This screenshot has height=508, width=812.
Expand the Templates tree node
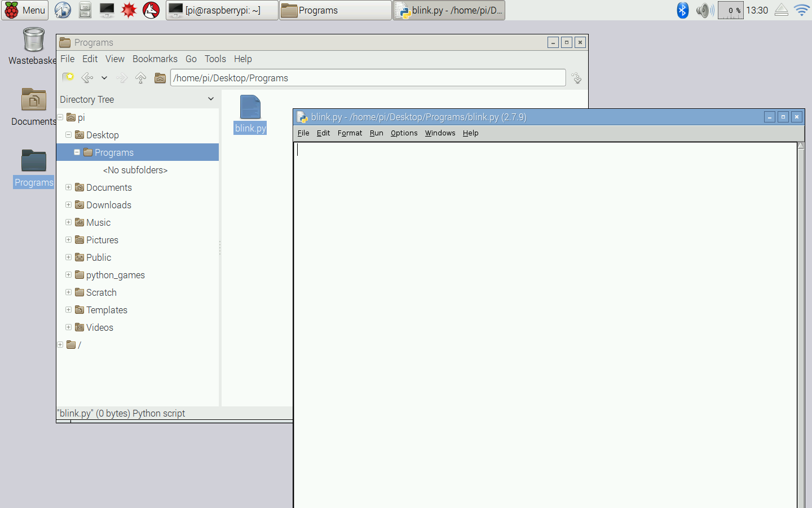(x=68, y=309)
